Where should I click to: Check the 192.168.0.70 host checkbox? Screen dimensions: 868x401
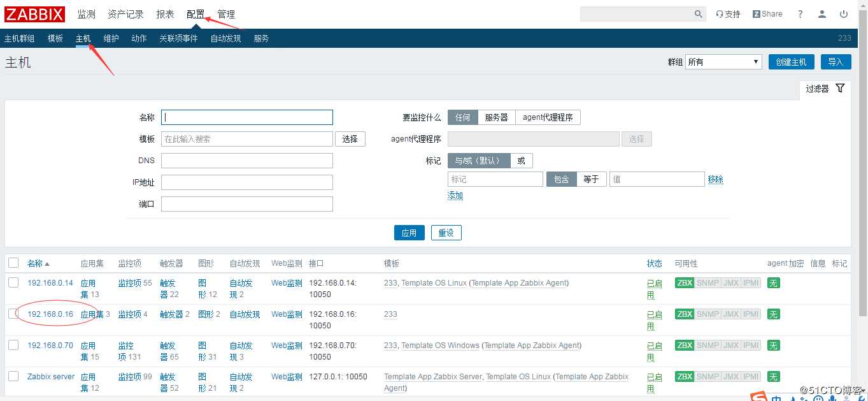click(x=13, y=344)
